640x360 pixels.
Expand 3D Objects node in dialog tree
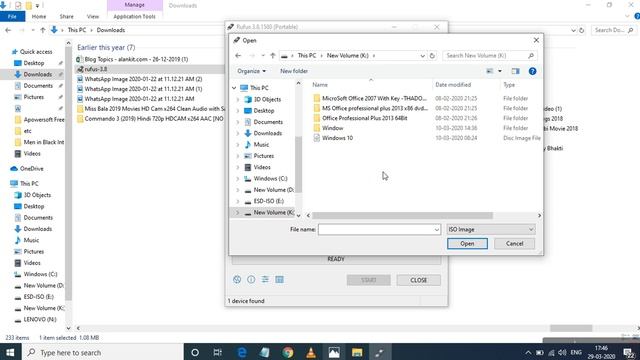point(238,99)
